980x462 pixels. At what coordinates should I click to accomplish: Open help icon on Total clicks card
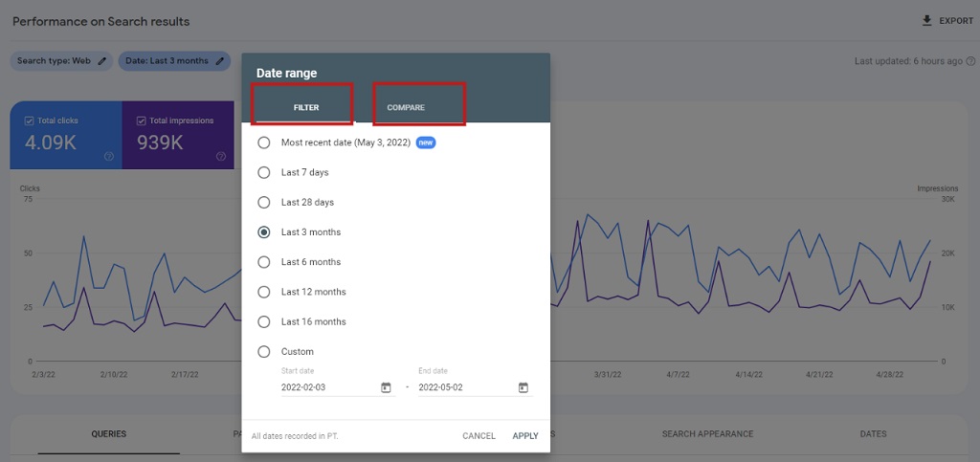pyautogui.click(x=109, y=156)
